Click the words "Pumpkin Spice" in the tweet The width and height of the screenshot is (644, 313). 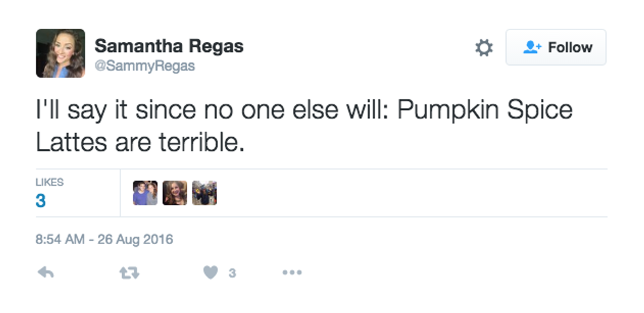tap(485, 110)
